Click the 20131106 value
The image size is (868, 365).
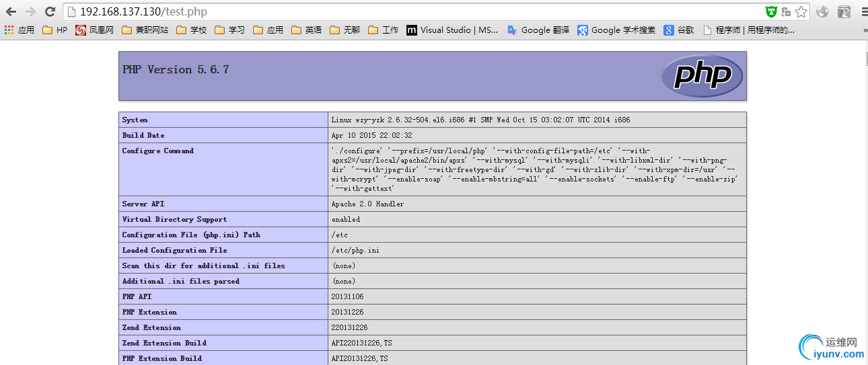pos(347,296)
